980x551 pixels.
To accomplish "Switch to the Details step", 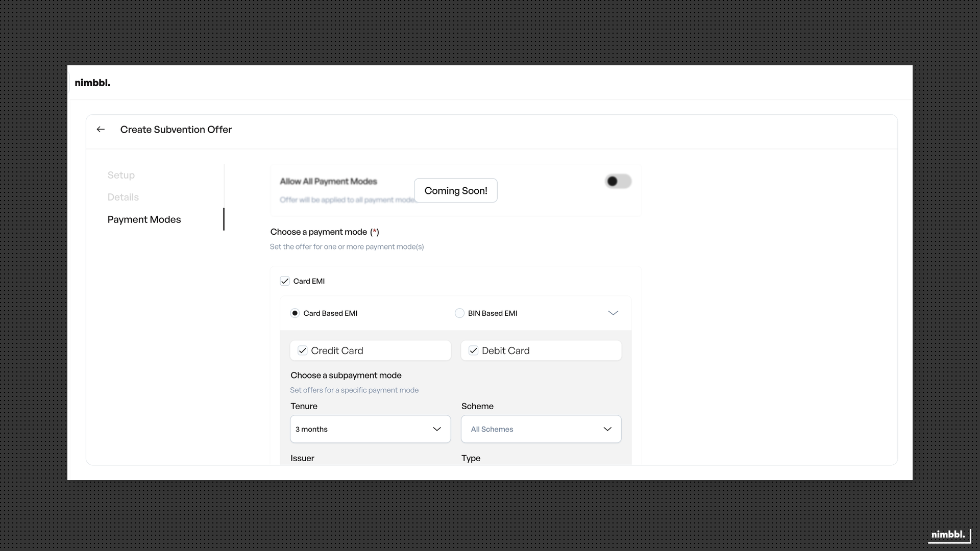I will point(122,197).
